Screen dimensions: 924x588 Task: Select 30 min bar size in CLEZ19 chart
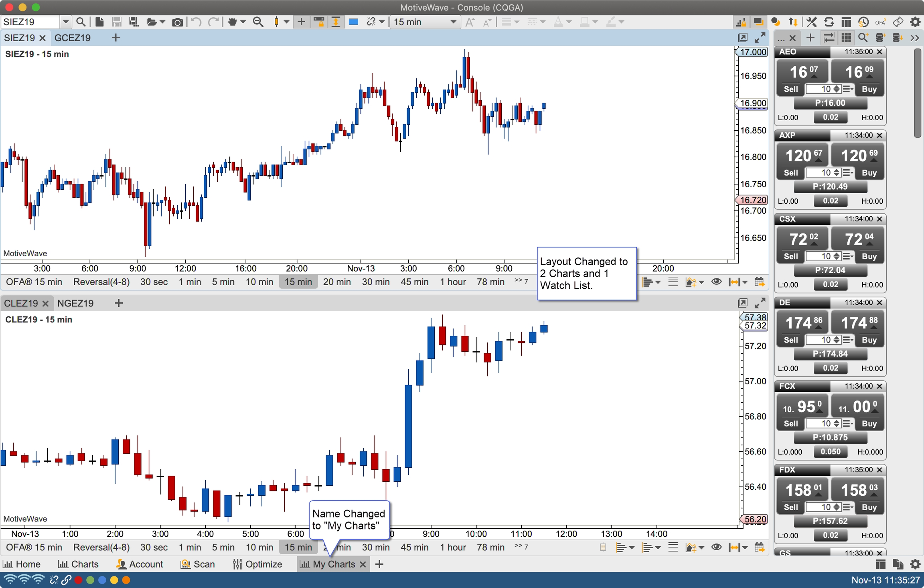pyautogui.click(x=376, y=547)
